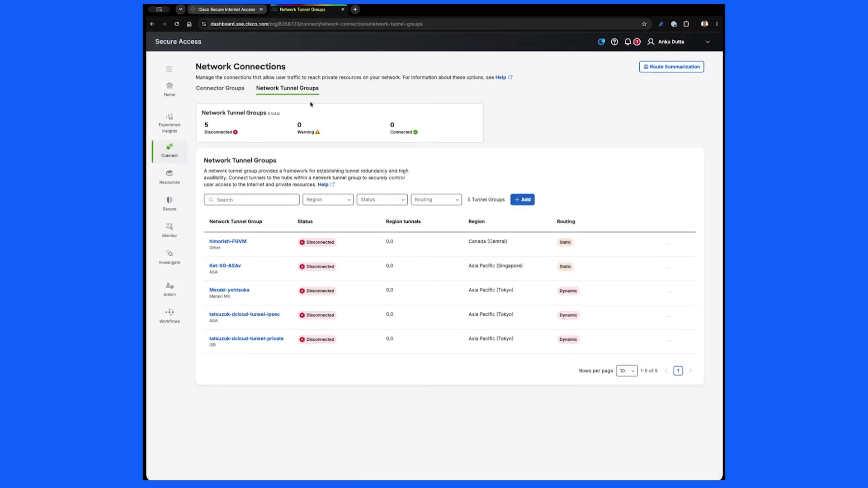Open the Investigate sidebar section

[170, 257]
